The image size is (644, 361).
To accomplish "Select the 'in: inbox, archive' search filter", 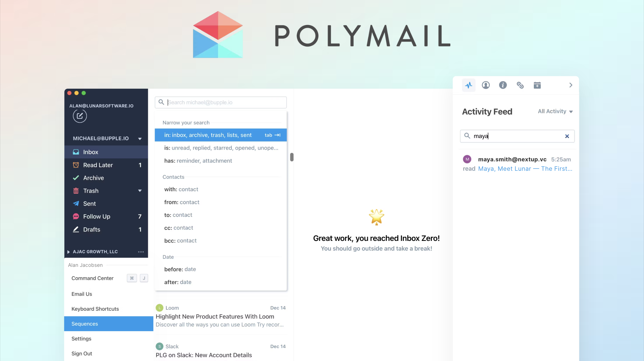I will [x=221, y=135].
